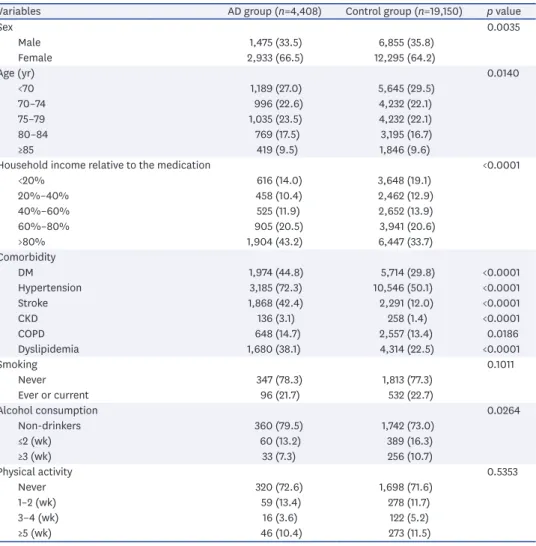Click Stroke AD value 1,868 (42.4)
The height and width of the screenshot is (546, 536).
tap(275, 303)
